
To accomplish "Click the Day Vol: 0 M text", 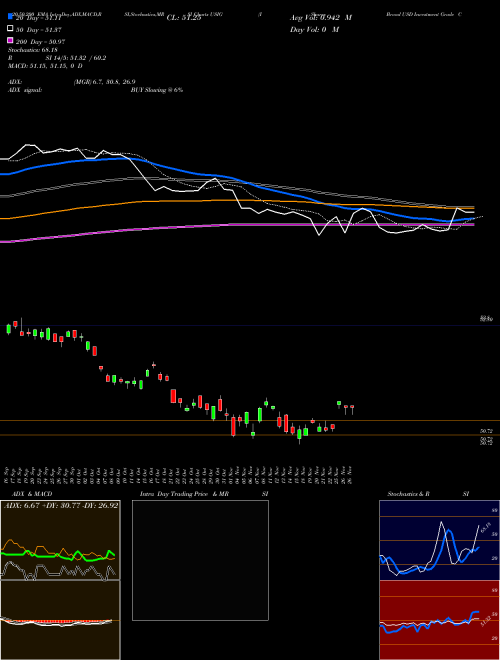I will pyautogui.click(x=314, y=29).
